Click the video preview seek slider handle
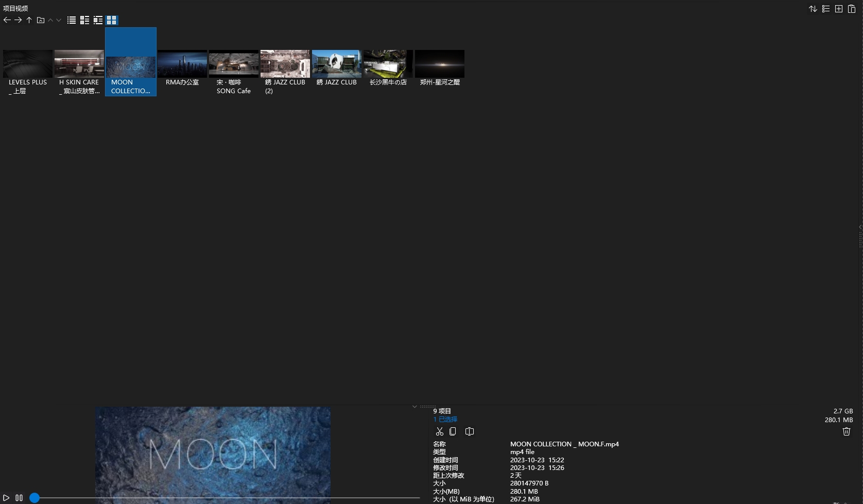Image resolution: width=863 pixels, height=504 pixels. (34, 498)
